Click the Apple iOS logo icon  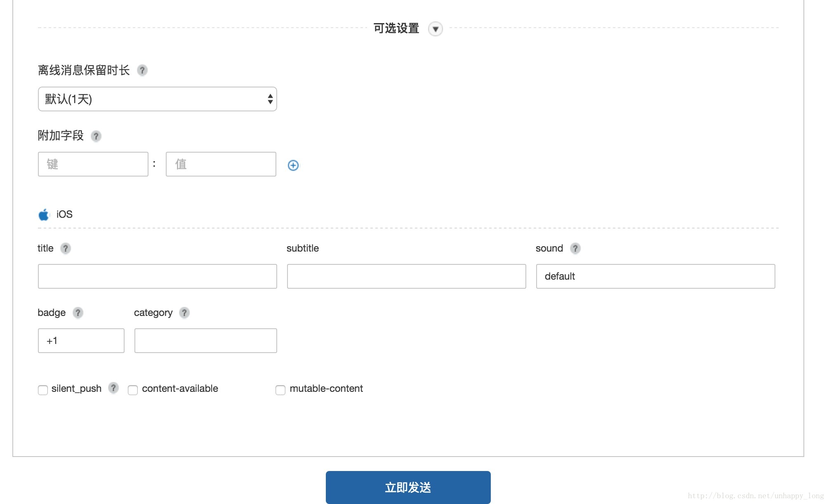[44, 214]
